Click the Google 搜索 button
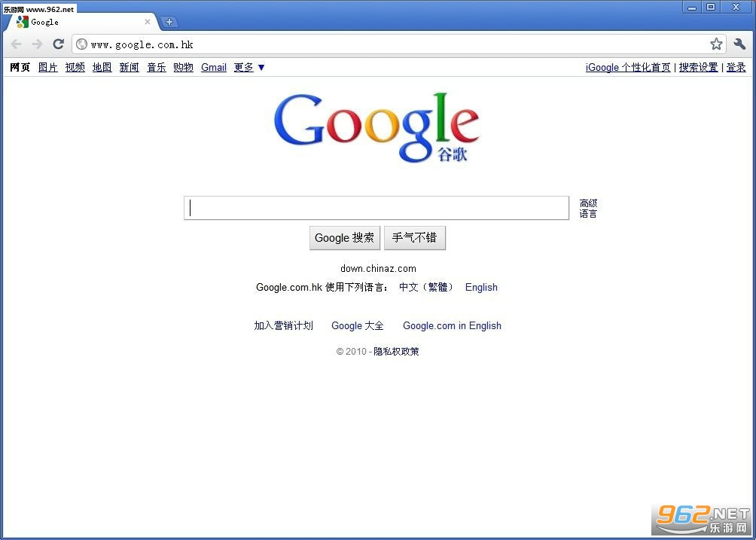The width and height of the screenshot is (756, 540). [344, 238]
